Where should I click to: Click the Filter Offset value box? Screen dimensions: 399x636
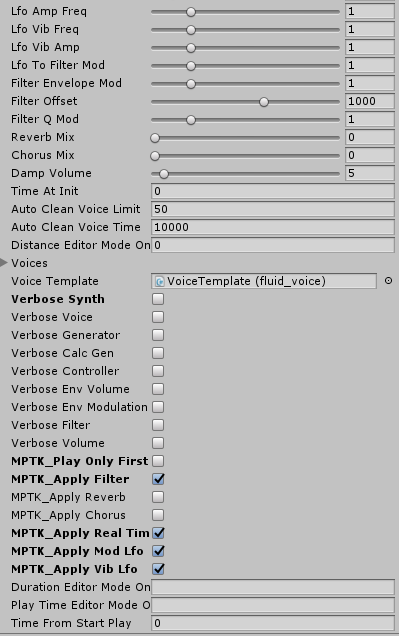pos(370,101)
